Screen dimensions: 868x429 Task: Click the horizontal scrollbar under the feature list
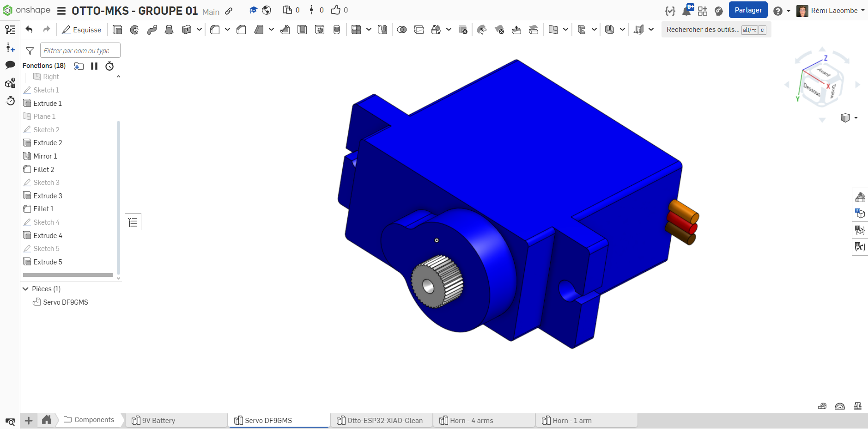pos(68,275)
